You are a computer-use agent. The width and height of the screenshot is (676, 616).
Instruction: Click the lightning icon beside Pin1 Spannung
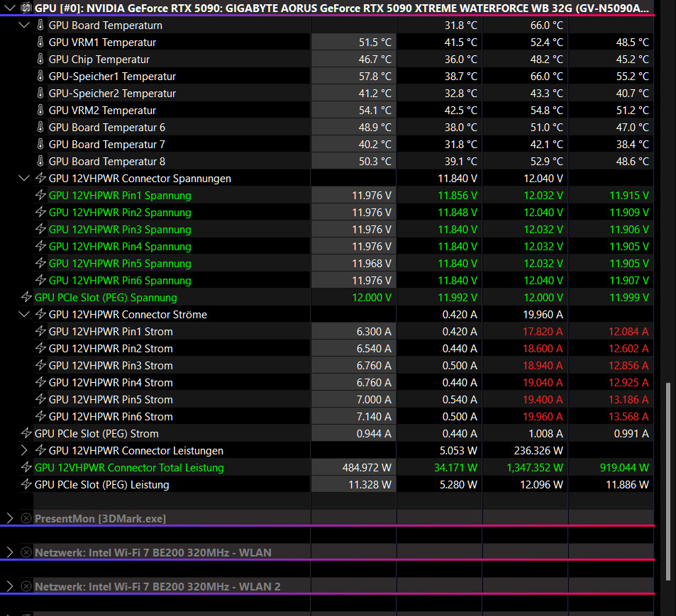(40, 195)
